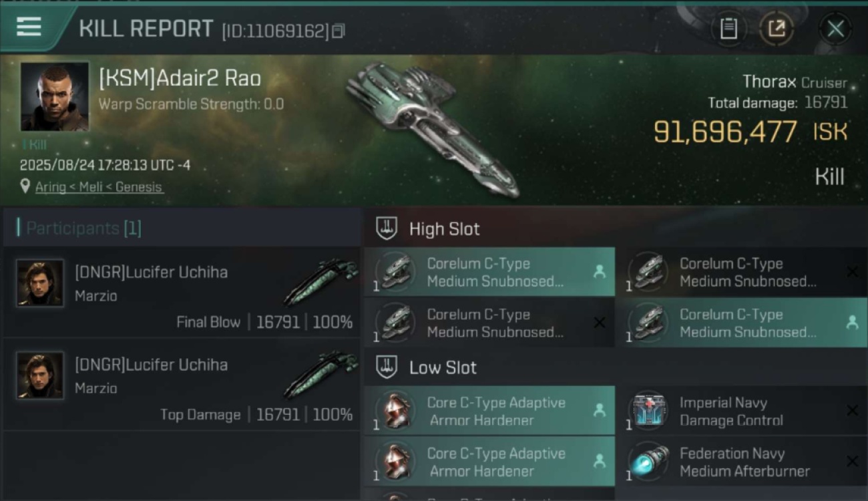Open Lucifer Uchiha Final Blow portrait
The image size is (868, 501).
tap(40, 283)
